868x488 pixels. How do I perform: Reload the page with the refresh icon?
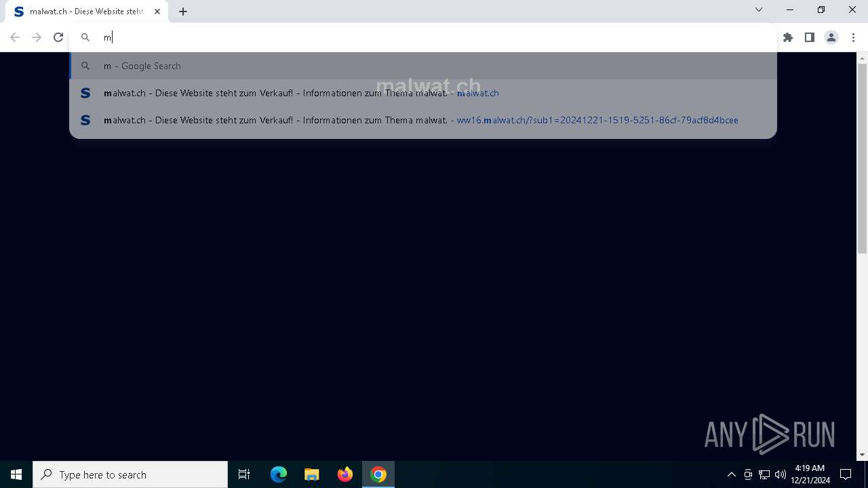pyautogui.click(x=58, y=37)
